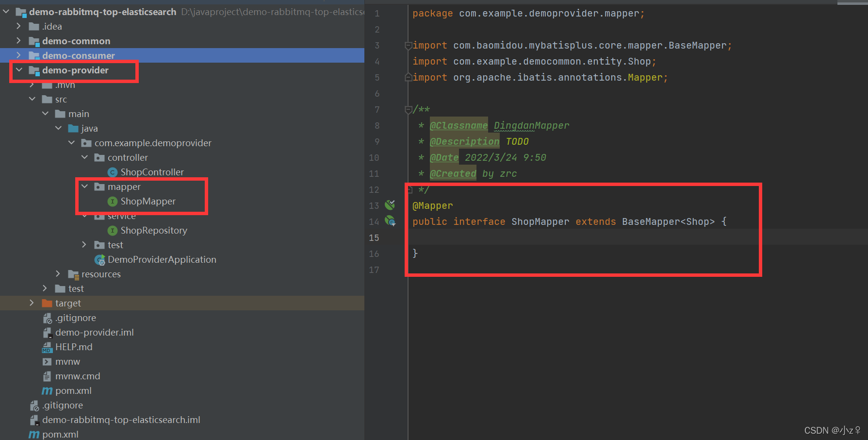Viewport: 868px width, 440px height.
Task: Open ShopController in the project tree
Action: (x=152, y=172)
